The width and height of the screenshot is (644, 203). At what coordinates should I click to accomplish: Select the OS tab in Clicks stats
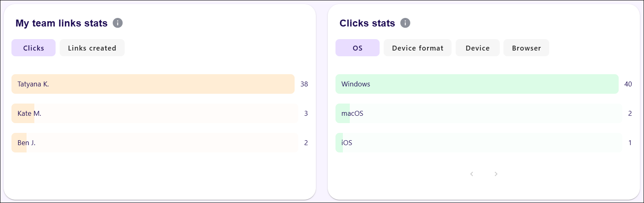358,48
